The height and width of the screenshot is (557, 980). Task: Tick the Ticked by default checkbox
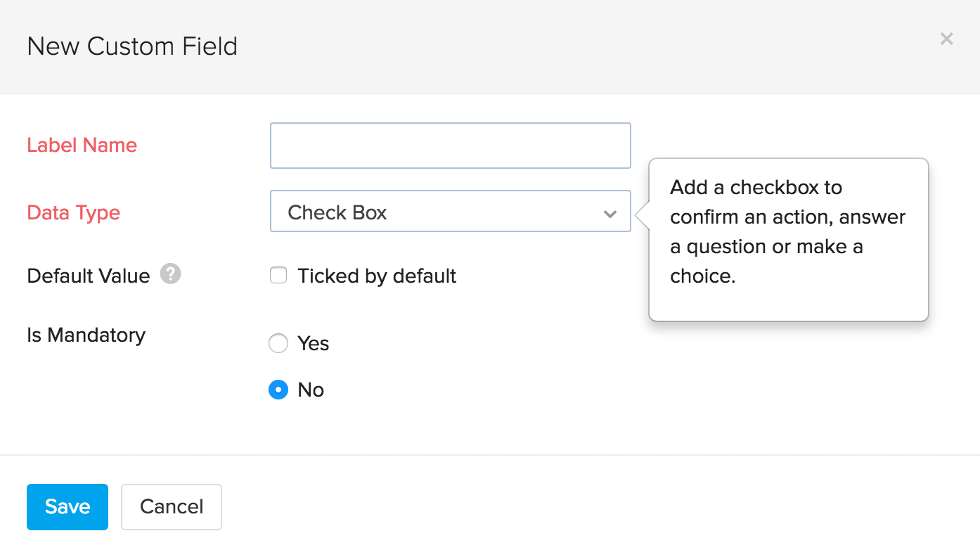278,275
